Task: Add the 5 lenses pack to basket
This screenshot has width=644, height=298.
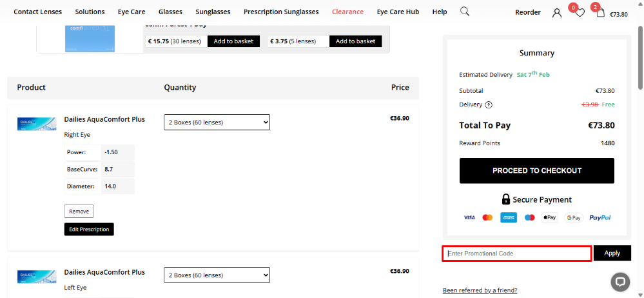Action: click(x=355, y=41)
